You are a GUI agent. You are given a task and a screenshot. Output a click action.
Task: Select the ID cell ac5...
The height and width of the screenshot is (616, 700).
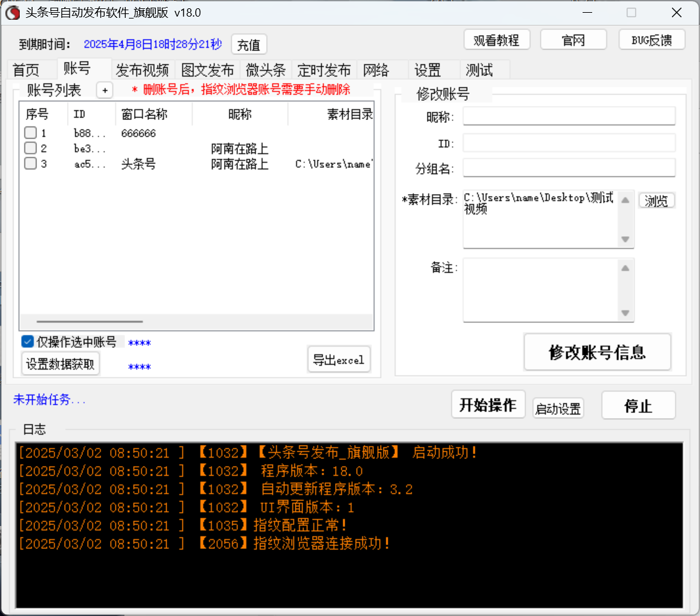pos(90,164)
